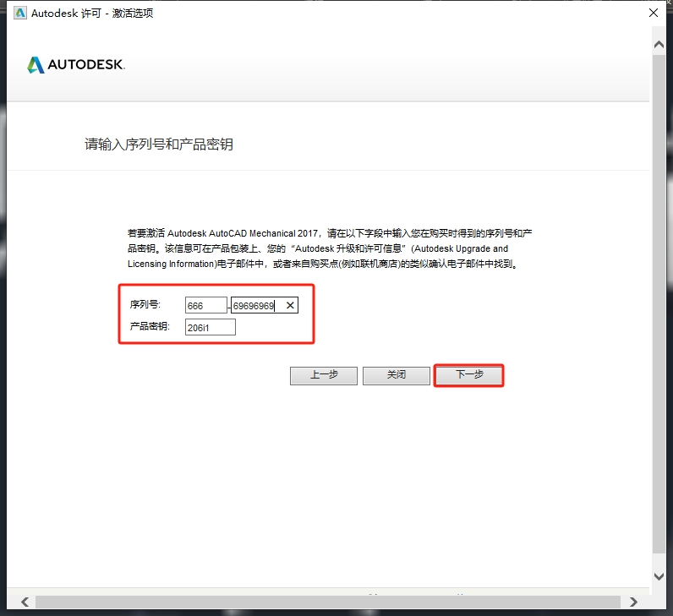Proceed with the 下一步 (Next) button
The height and width of the screenshot is (616, 673).
click(x=468, y=375)
